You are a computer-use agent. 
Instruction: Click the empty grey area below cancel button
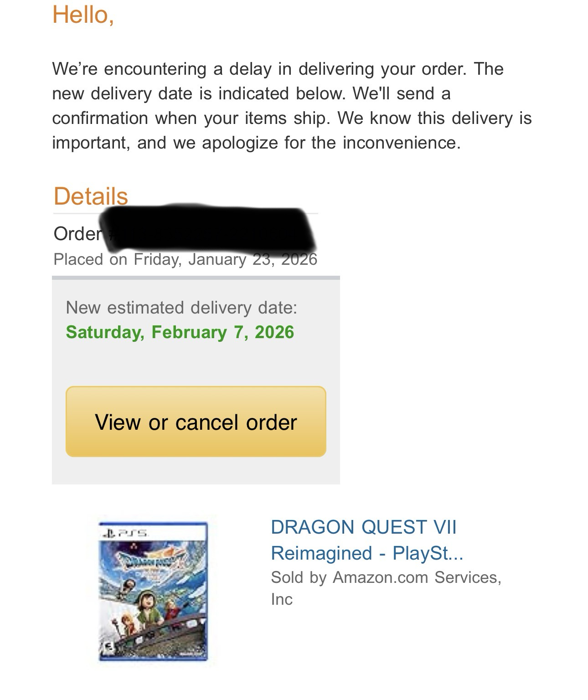coord(196,471)
